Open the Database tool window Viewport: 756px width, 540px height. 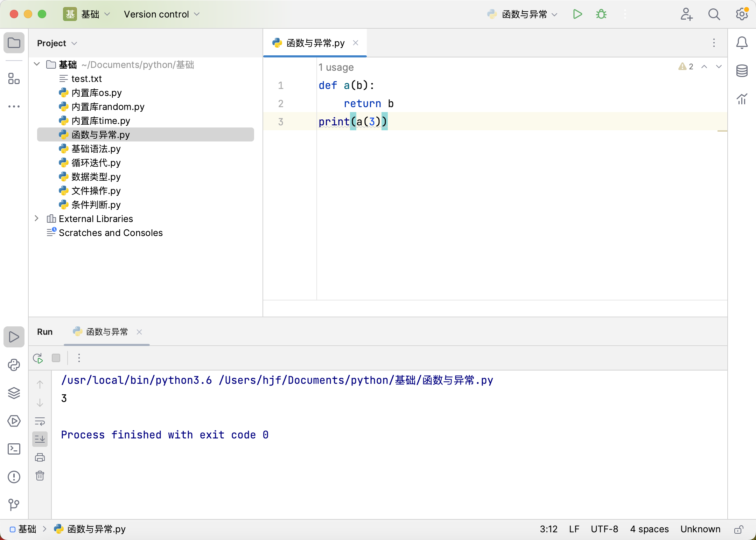click(x=742, y=71)
